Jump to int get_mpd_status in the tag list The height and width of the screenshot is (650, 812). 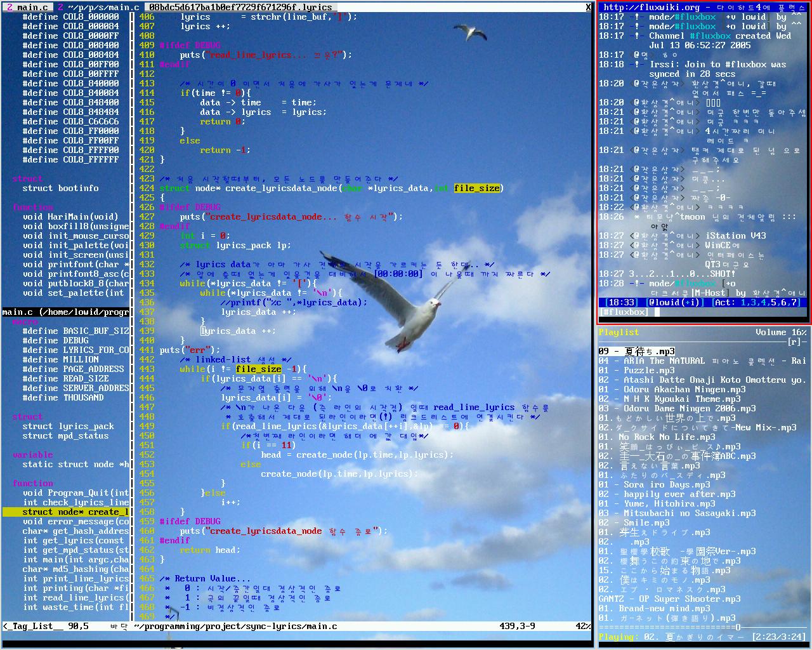tap(75, 550)
